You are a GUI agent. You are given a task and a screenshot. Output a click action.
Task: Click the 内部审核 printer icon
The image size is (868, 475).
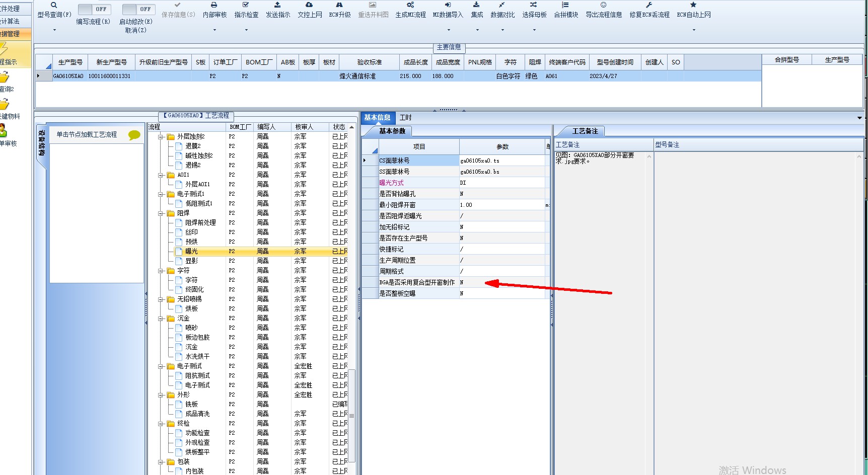tap(214, 5)
